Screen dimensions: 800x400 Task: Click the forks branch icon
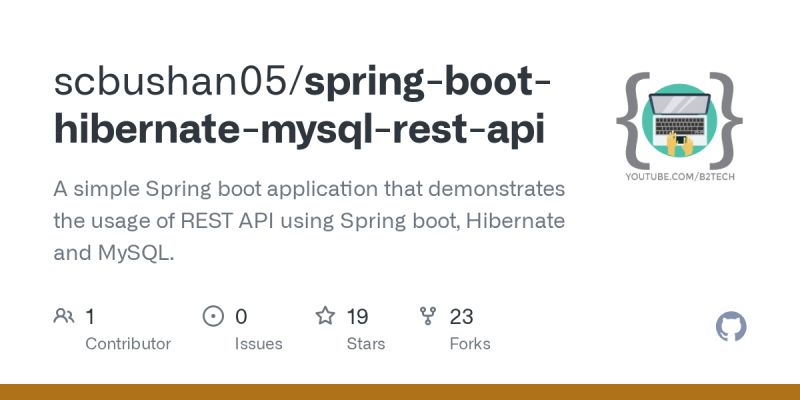click(x=428, y=316)
